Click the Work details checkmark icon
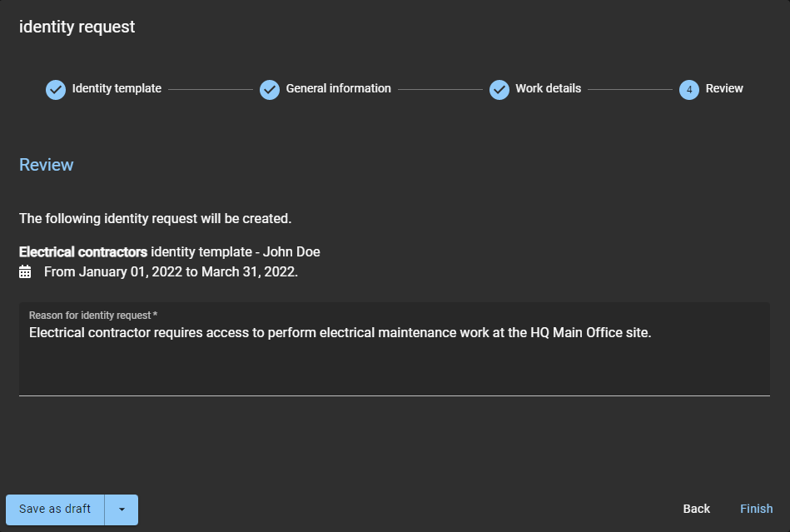This screenshot has width=790, height=532. point(499,89)
